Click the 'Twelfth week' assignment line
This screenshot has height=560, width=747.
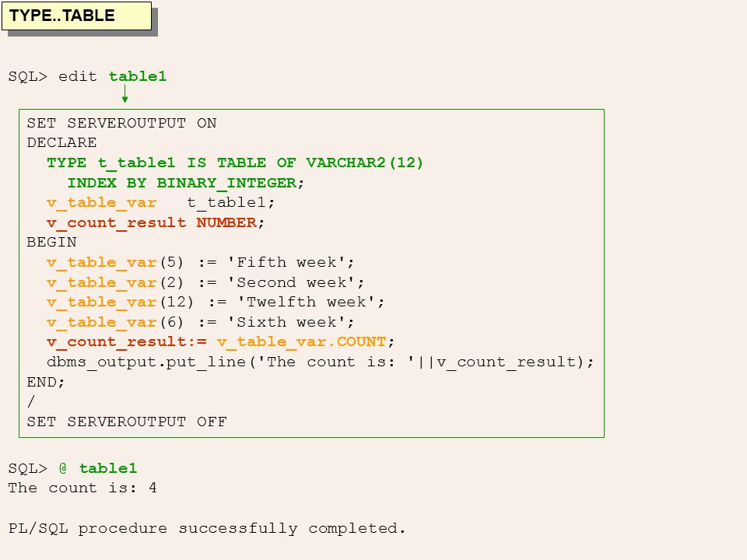216,303
